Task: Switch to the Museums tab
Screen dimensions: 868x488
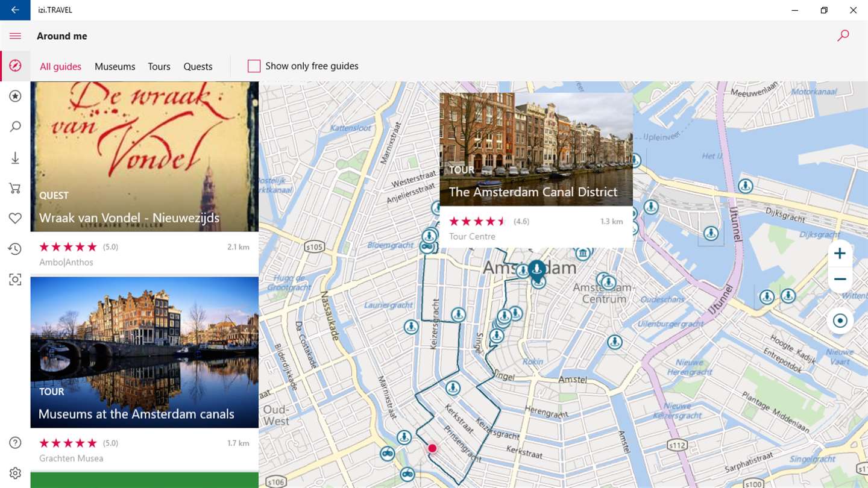Action: tap(115, 67)
